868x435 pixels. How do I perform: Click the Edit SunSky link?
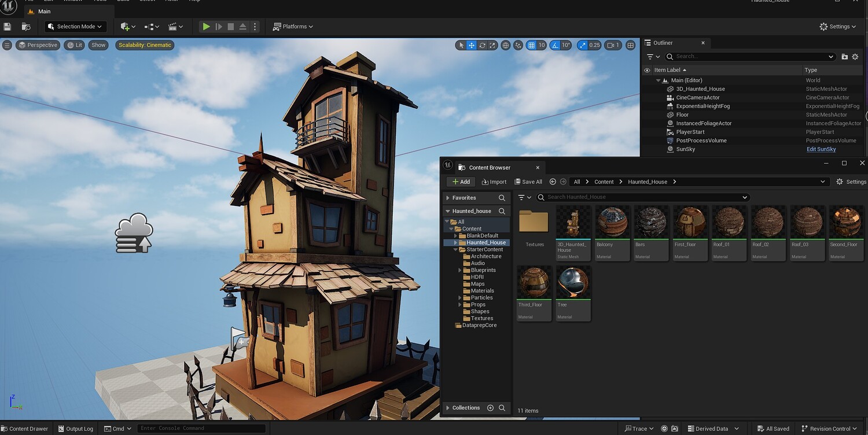(821, 149)
